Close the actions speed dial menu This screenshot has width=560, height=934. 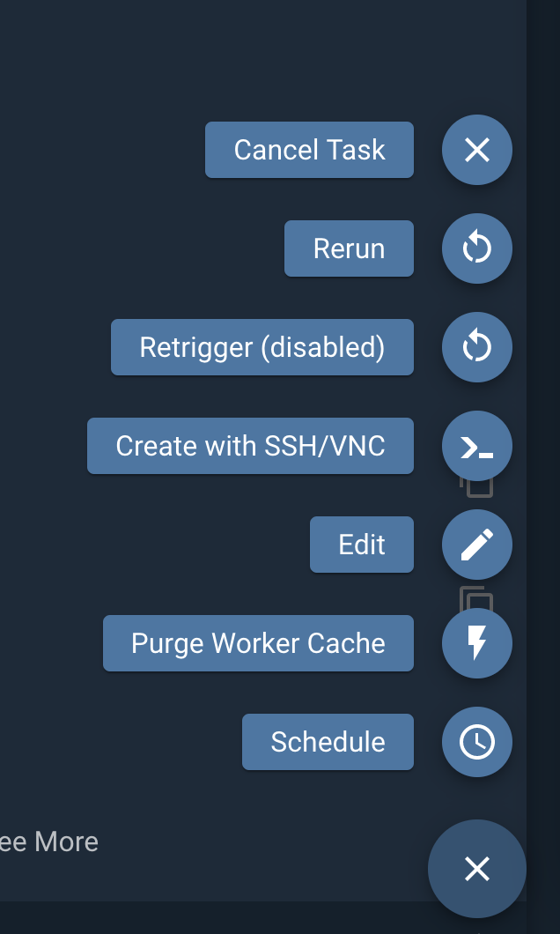[x=476, y=869]
